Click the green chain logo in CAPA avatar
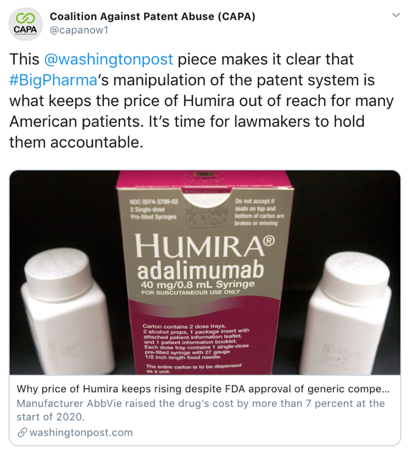Screen dimensions: 410x456 pos(25,18)
